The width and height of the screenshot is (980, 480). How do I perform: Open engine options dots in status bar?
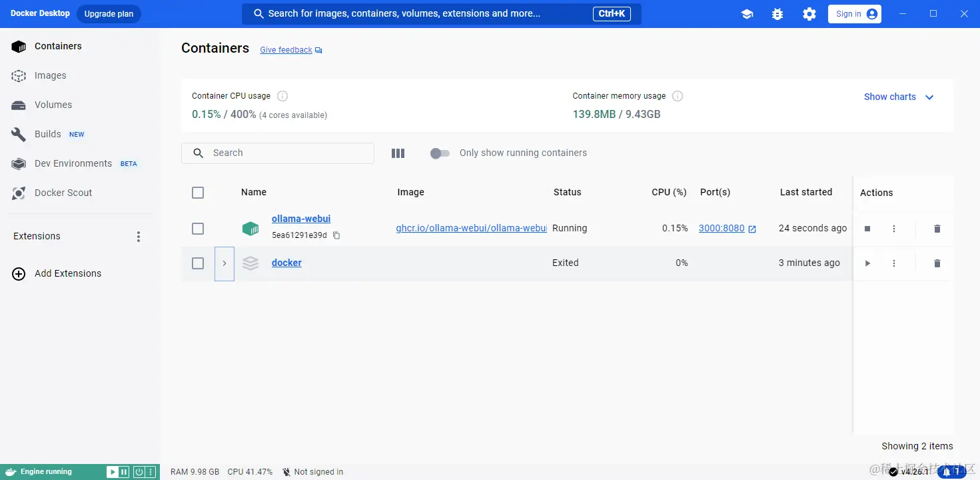[151, 472]
